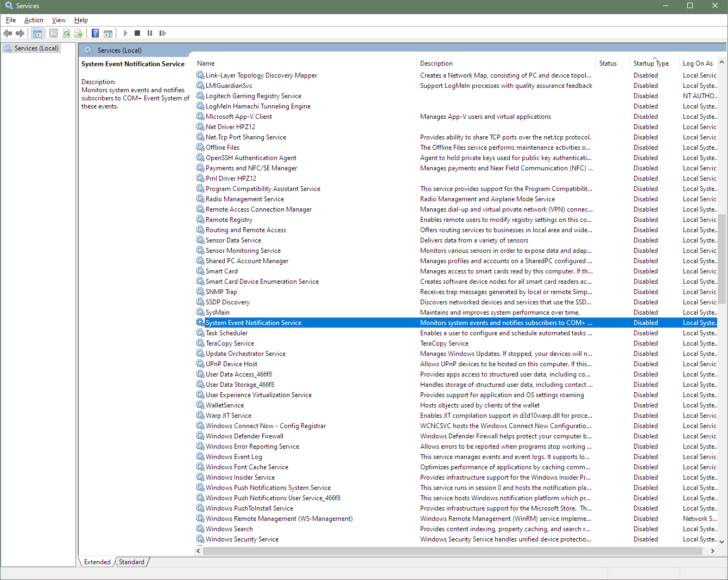Select Shared PC Account Manager service
This screenshot has height=580, width=728.
[x=456, y=261]
